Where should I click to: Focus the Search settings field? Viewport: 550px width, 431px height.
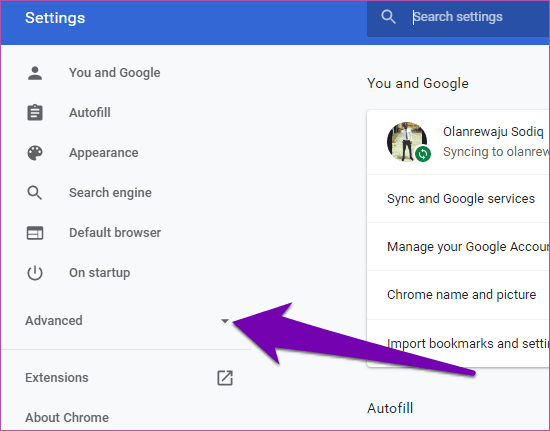tap(458, 18)
